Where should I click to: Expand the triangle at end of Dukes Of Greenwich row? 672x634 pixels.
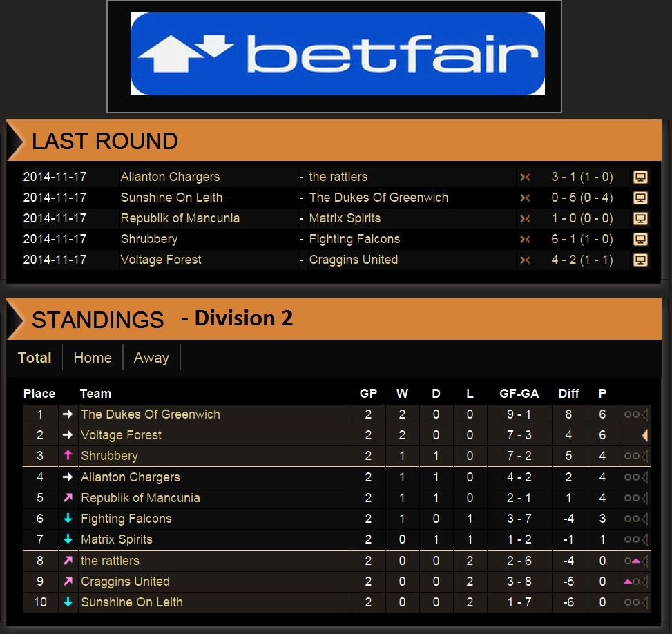[645, 414]
